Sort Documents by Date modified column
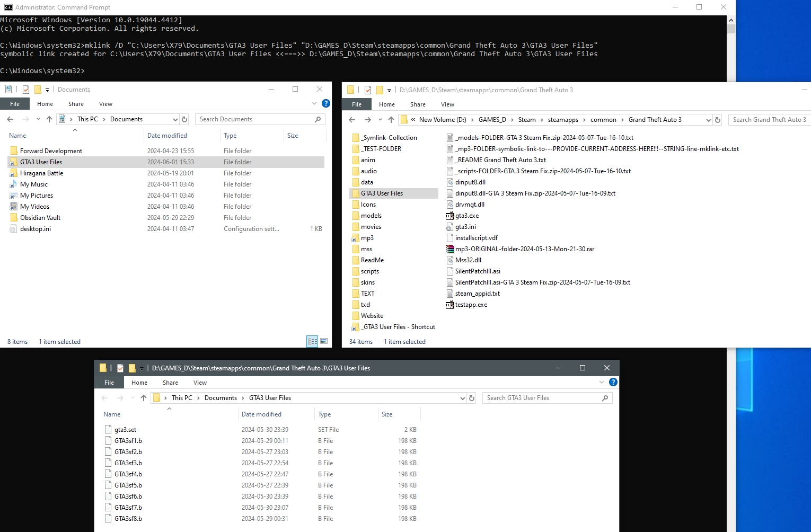This screenshot has height=532, width=811. (x=182, y=136)
